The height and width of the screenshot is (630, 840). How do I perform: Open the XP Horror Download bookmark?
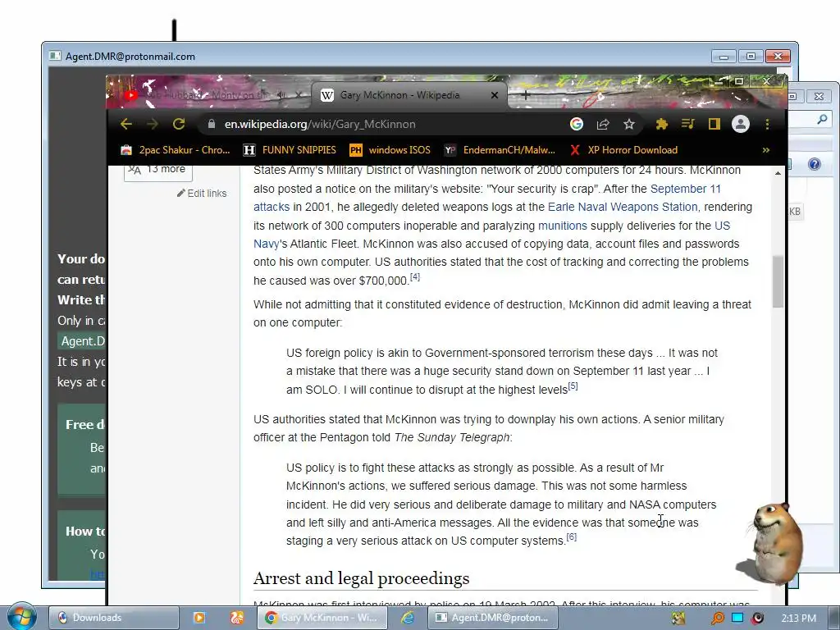click(623, 150)
